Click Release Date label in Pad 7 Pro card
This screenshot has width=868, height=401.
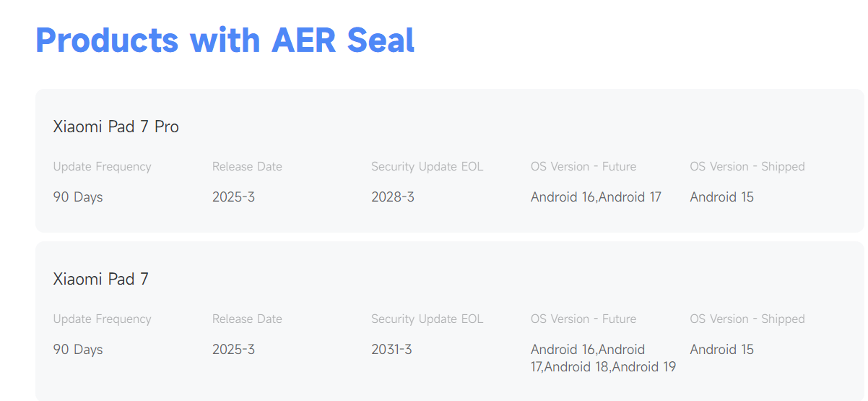[247, 166]
